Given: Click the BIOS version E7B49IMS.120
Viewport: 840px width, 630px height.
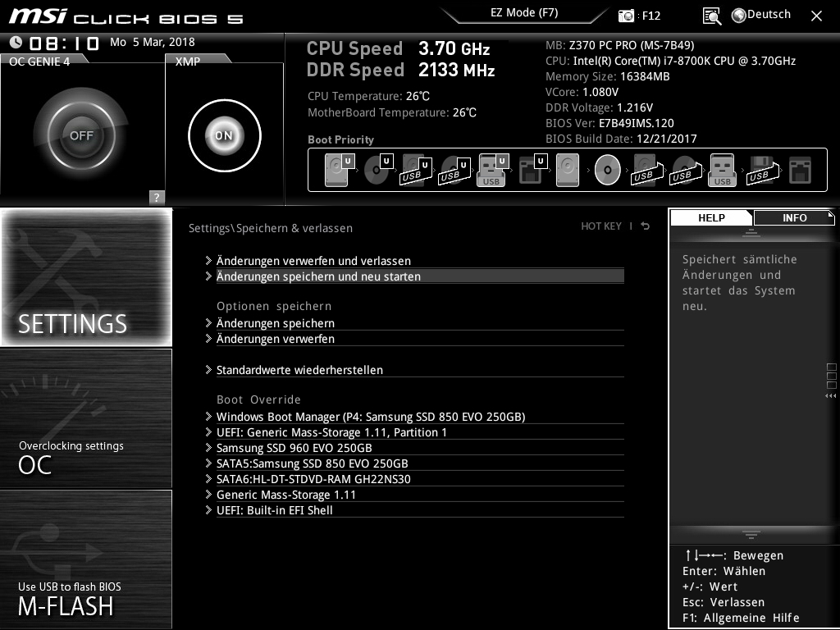Looking at the screenshot, I should pos(637,123).
